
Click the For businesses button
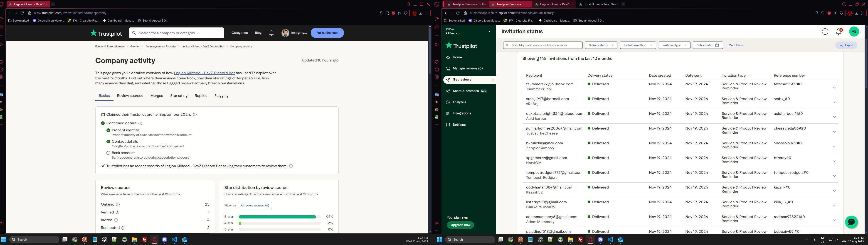pos(327,33)
